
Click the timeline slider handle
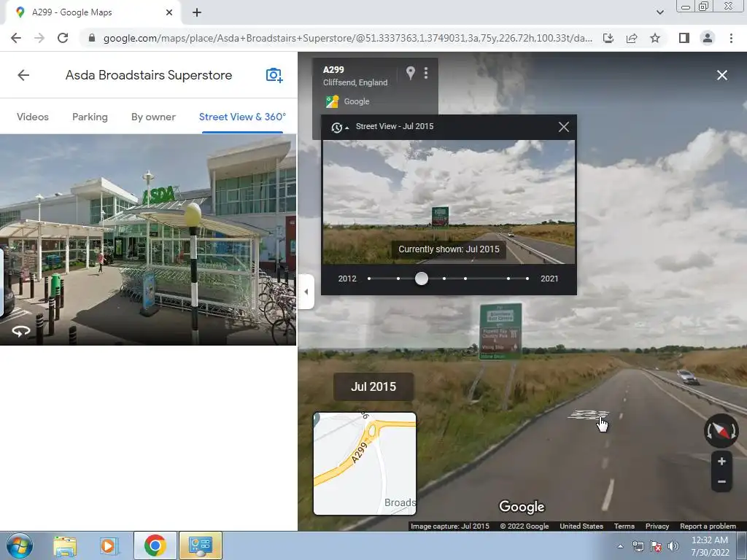[421, 279]
